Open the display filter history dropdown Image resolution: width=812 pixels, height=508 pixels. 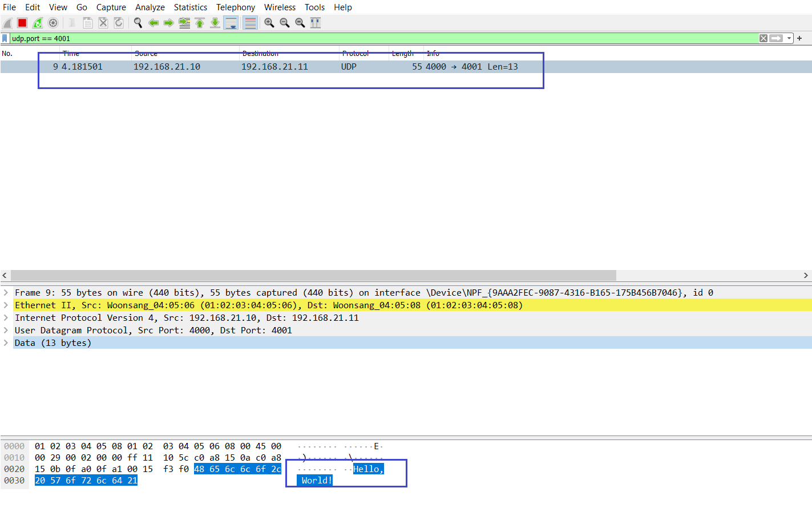click(789, 38)
